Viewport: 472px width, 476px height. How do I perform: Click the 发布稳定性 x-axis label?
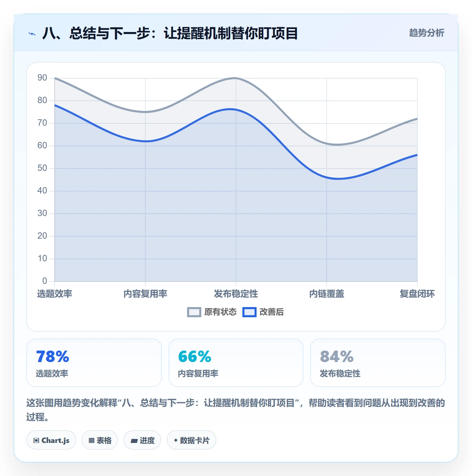click(x=236, y=294)
